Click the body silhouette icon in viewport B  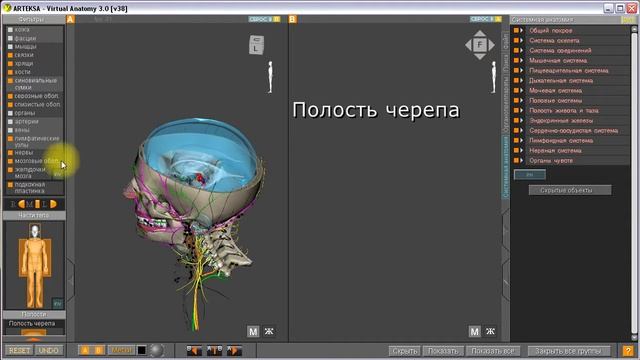coord(493,77)
